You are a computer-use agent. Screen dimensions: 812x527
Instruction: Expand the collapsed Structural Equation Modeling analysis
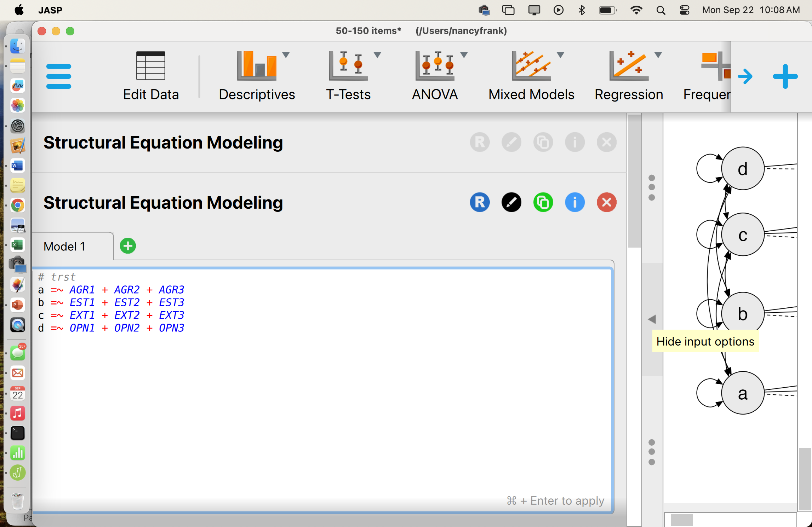click(163, 143)
